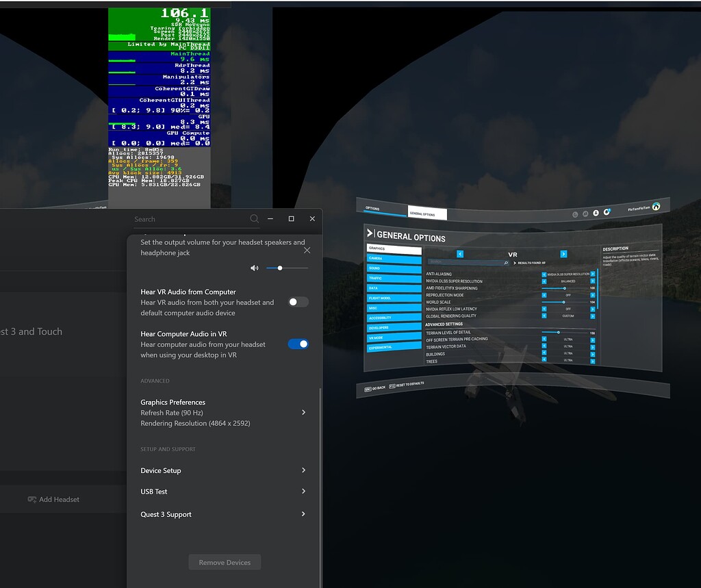Click the collapse arrow beside General Options title
The width and height of the screenshot is (701, 588).
point(369,233)
